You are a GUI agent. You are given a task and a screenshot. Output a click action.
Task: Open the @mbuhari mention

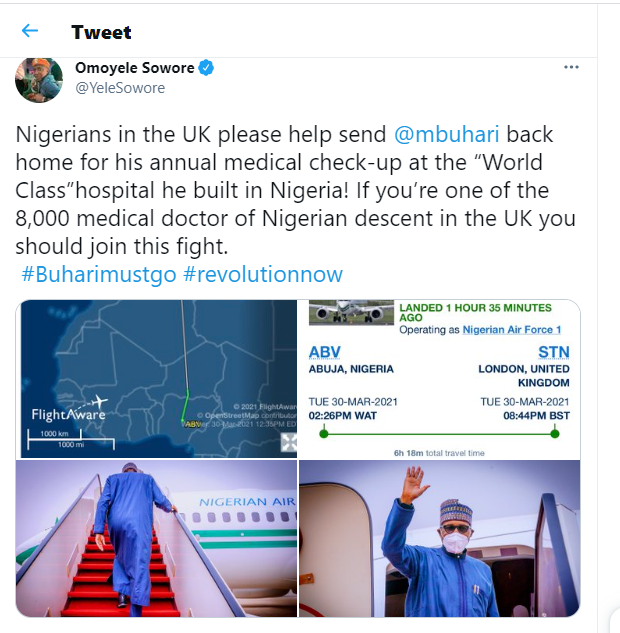446,134
